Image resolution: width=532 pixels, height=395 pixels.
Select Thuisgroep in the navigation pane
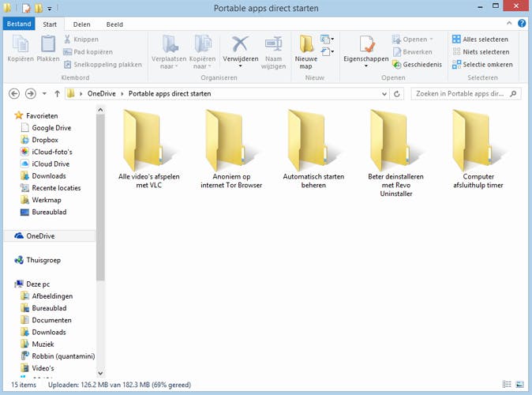pyautogui.click(x=43, y=260)
